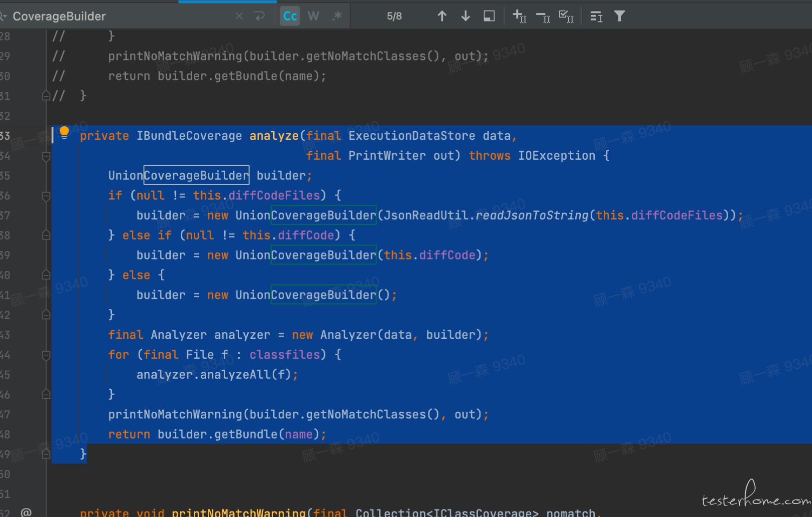Click 'IOException' in throws clause

(x=556, y=156)
